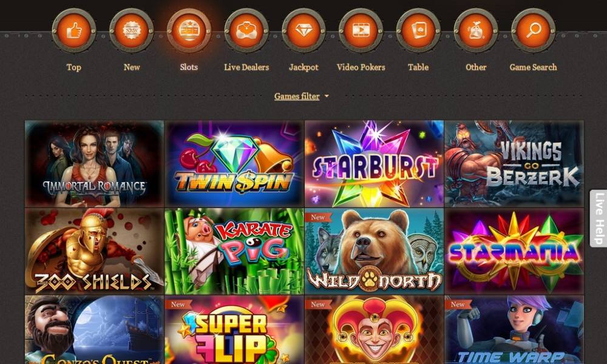Viewport: 607px width, 364px height.
Task: Launch the Karate Pig slot
Action: pyautogui.click(x=234, y=251)
